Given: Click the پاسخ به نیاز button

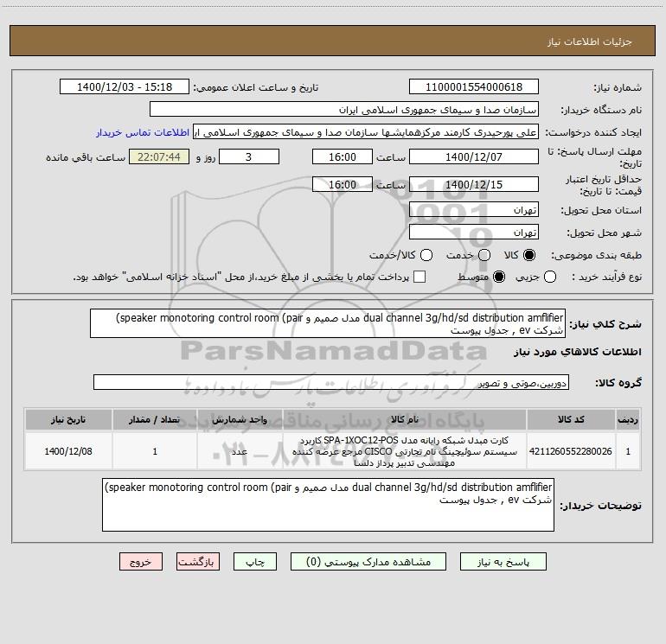Looking at the screenshot, I should (503, 562).
